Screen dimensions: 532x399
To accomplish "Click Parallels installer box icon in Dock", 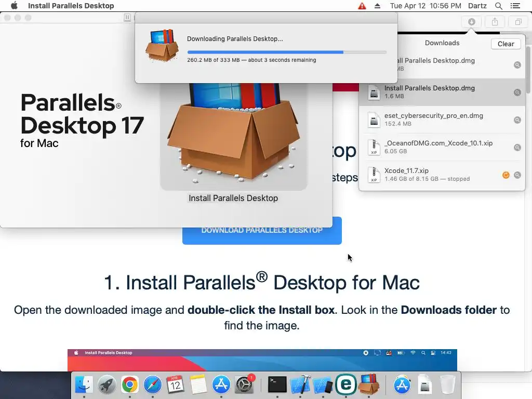I will (369, 384).
